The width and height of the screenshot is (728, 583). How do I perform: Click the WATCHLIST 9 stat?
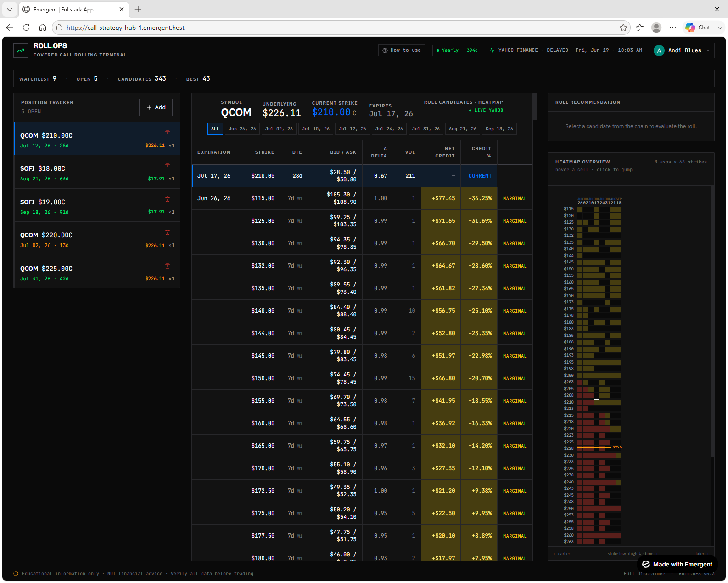click(38, 79)
